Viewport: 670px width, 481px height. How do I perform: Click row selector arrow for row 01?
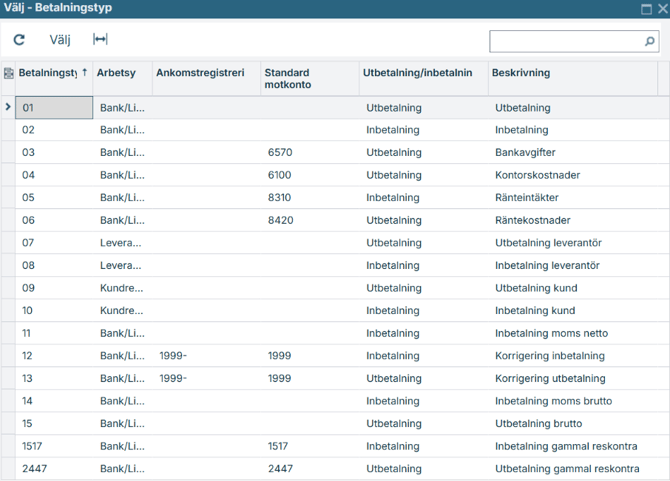coord(8,107)
